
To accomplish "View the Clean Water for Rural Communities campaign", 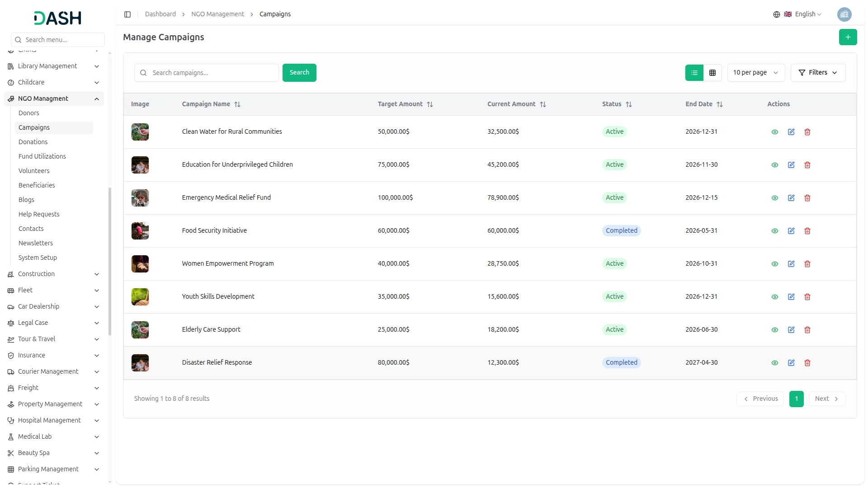I will click(774, 132).
